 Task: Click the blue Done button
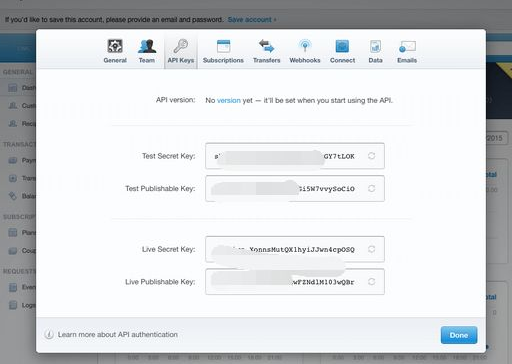point(459,335)
